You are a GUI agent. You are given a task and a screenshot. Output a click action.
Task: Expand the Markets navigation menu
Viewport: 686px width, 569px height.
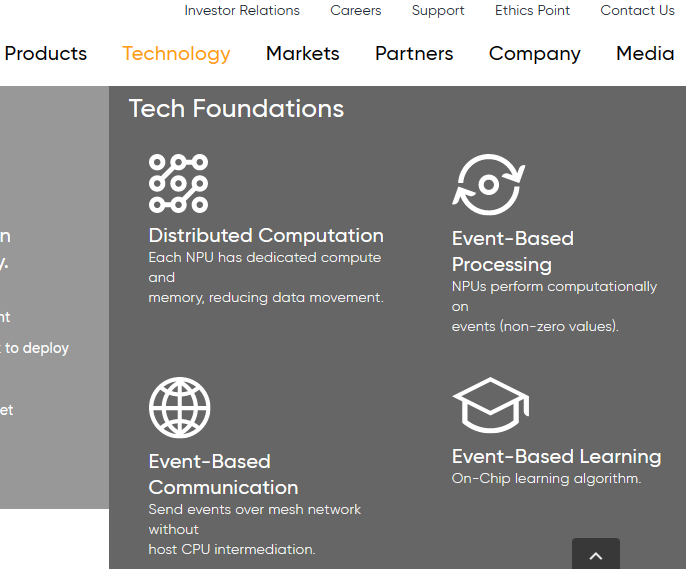[303, 54]
